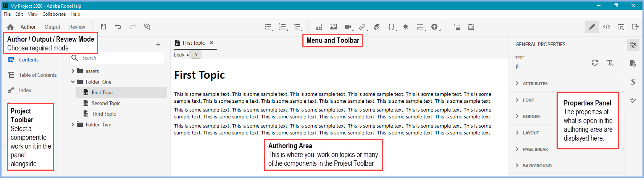Switch to Preview view
The height and width of the screenshot is (178, 644).
tap(621, 27)
